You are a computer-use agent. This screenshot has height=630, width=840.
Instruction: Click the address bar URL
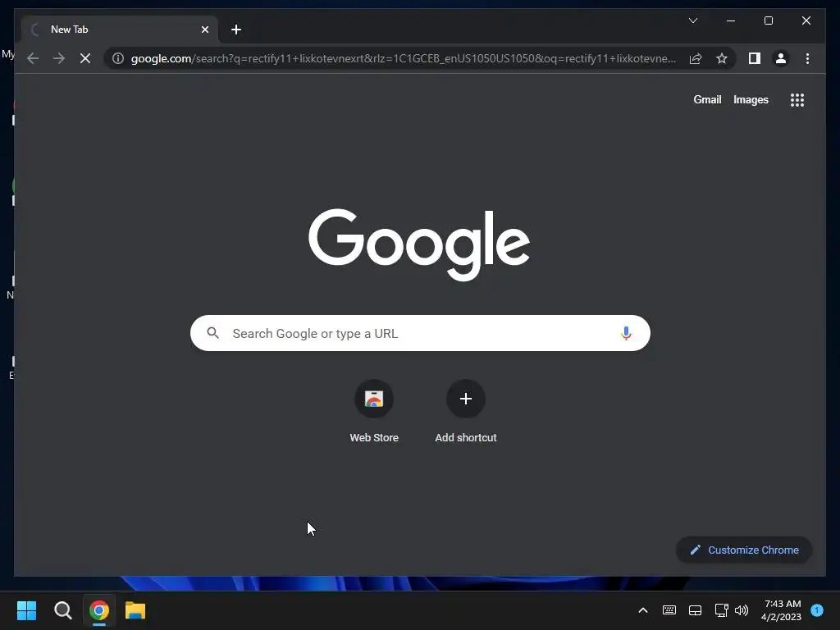[404, 58]
